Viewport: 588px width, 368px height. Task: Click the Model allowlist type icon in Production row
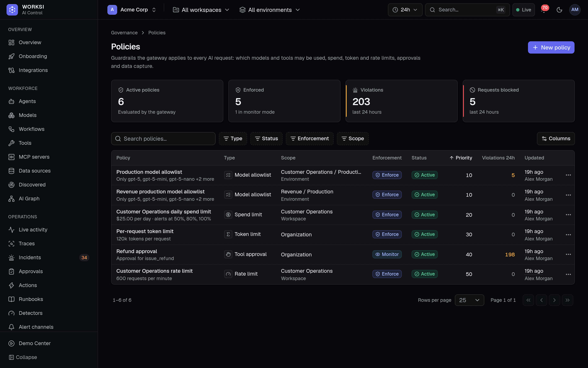(x=228, y=175)
